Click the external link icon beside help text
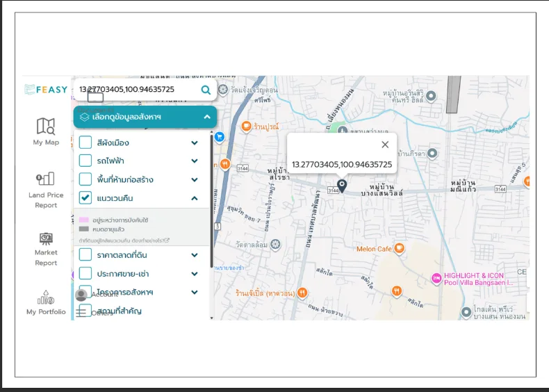The width and height of the screenshot is (549, 392). point(167,240)
